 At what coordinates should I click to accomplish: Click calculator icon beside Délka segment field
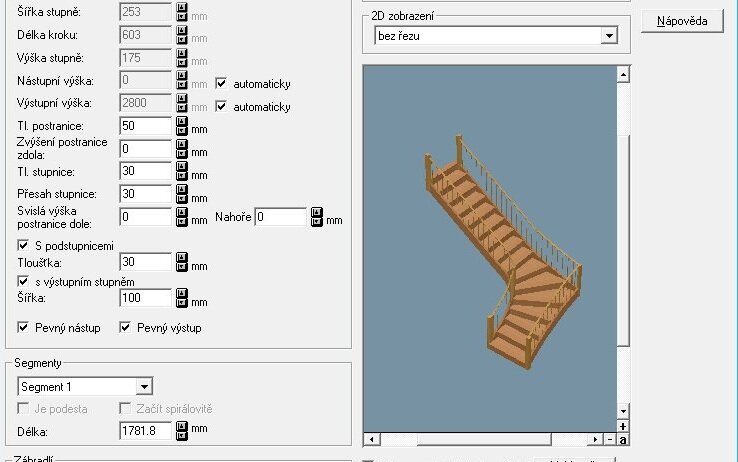pos(182,430)
